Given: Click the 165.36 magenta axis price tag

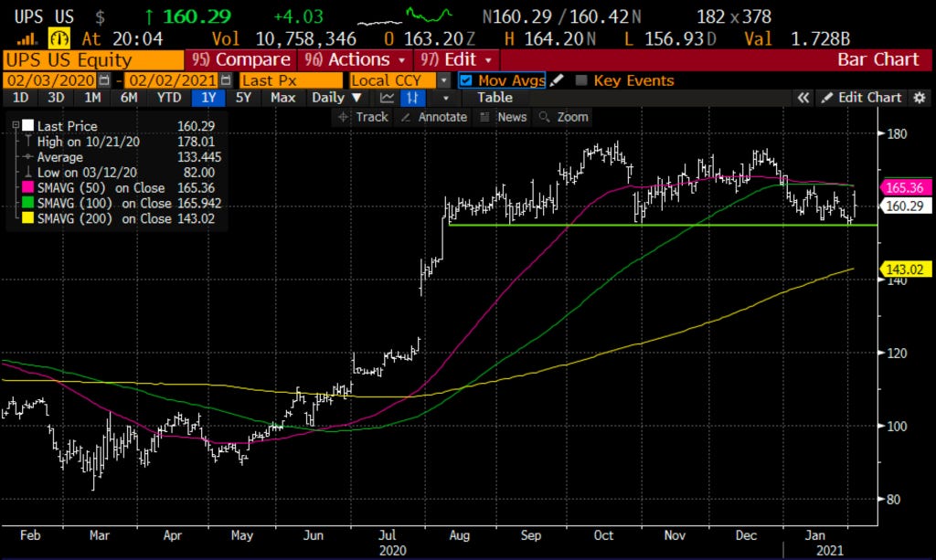Looking at the screenshot, I should 904,187.
